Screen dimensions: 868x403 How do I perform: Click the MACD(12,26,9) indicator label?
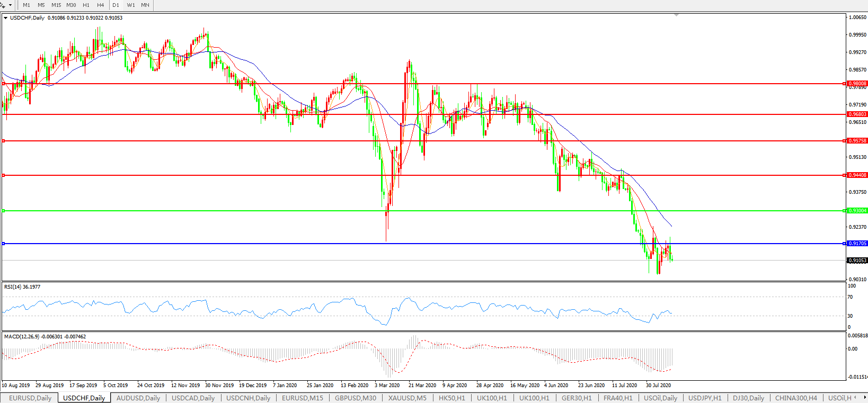[x=45, y=337]
